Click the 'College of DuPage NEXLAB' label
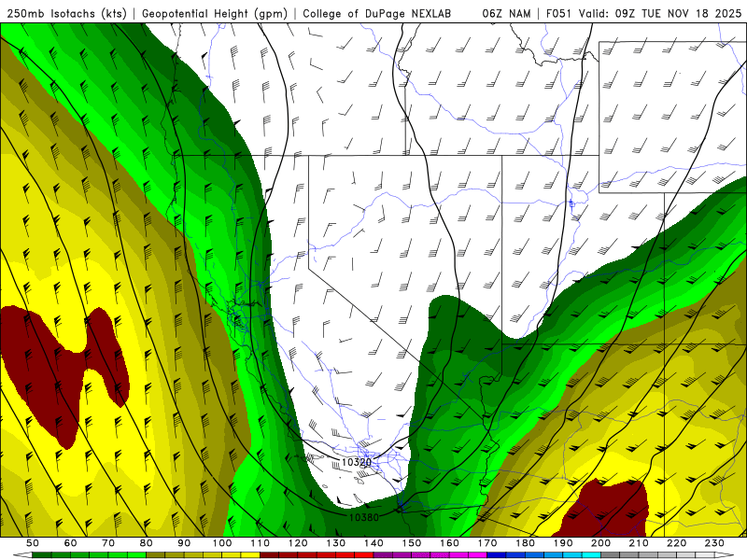747x560 pixels. pos(377,14)
